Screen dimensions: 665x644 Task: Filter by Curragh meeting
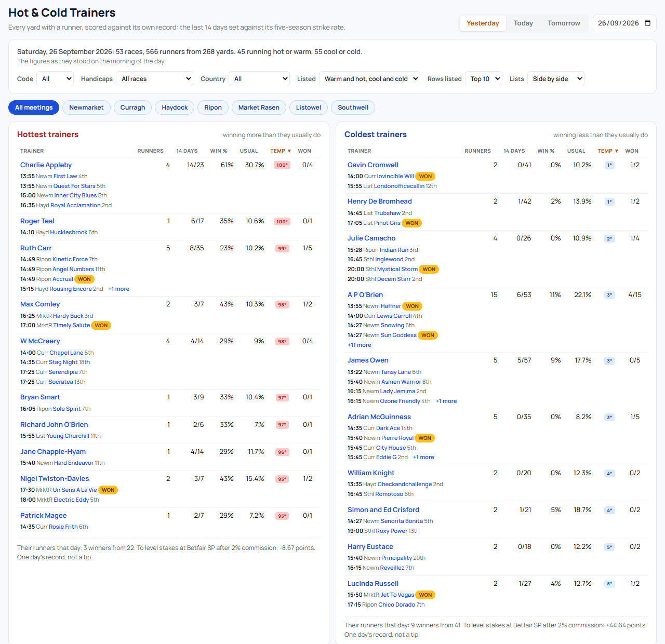[133, 108]
